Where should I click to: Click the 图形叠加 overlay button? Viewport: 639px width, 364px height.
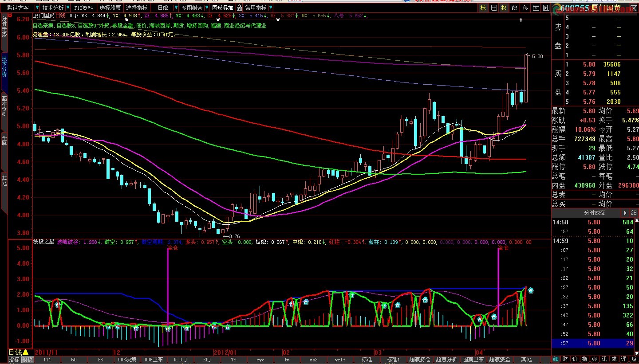(x=222, y=8)
